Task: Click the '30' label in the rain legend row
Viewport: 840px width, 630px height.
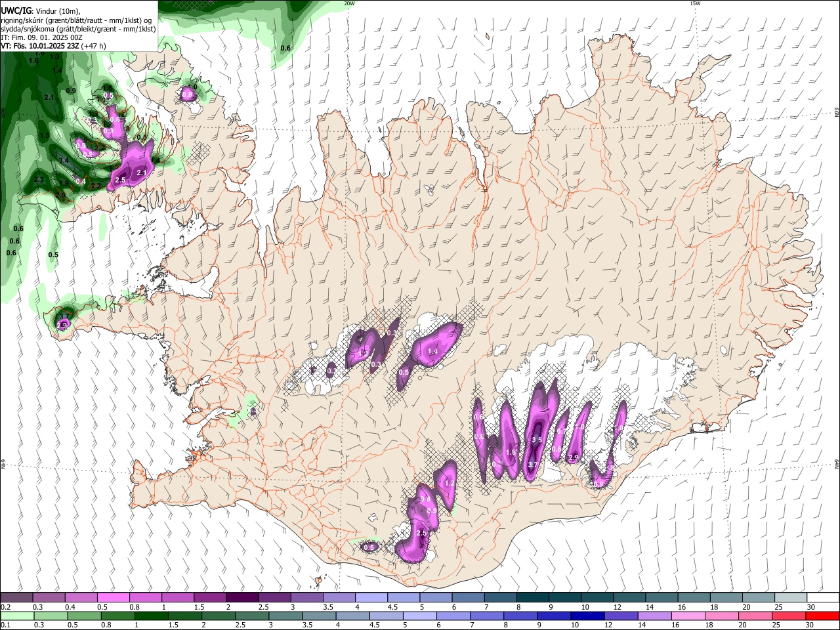Action: (809, 625)
